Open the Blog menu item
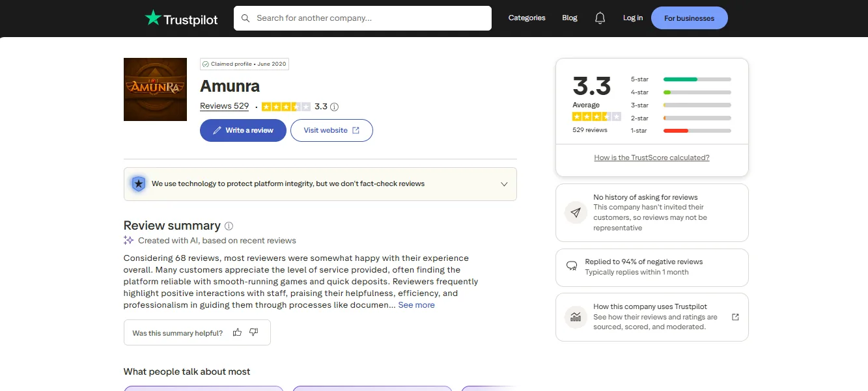 (570, 18)
